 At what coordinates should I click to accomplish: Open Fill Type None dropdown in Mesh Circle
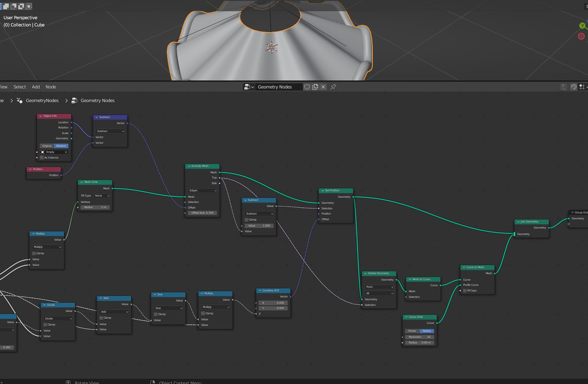tap(102, 196)
